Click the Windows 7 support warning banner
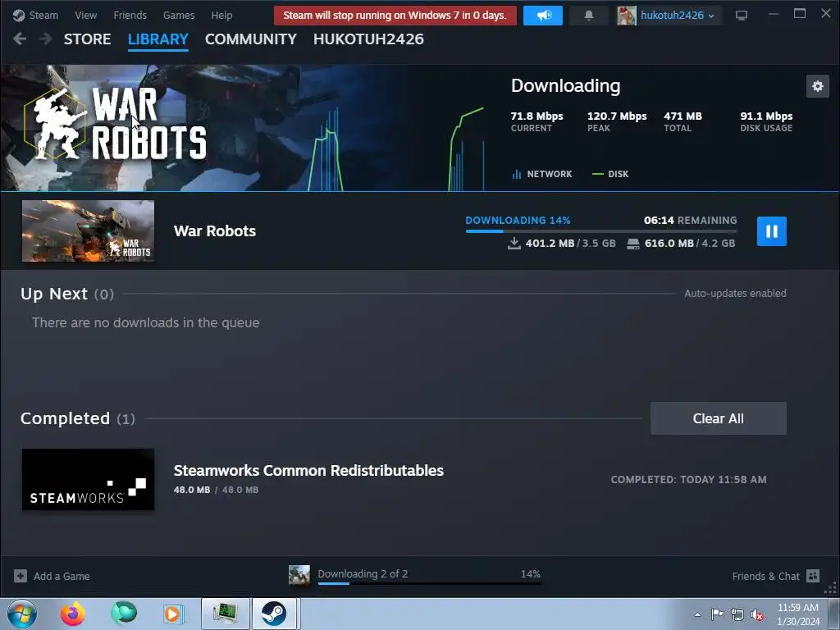Screen dimensions: 840x630 pos(395,16)
